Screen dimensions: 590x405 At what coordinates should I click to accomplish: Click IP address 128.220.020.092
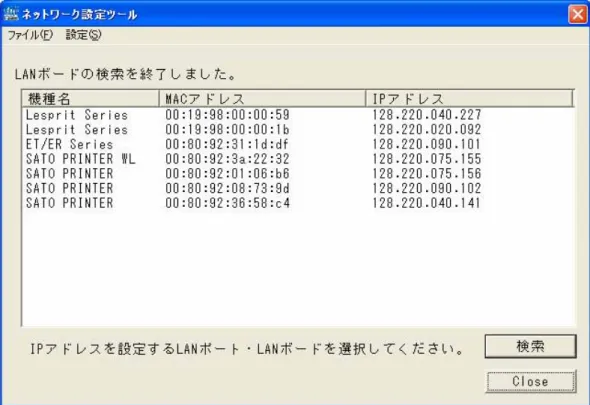[427, 130]
